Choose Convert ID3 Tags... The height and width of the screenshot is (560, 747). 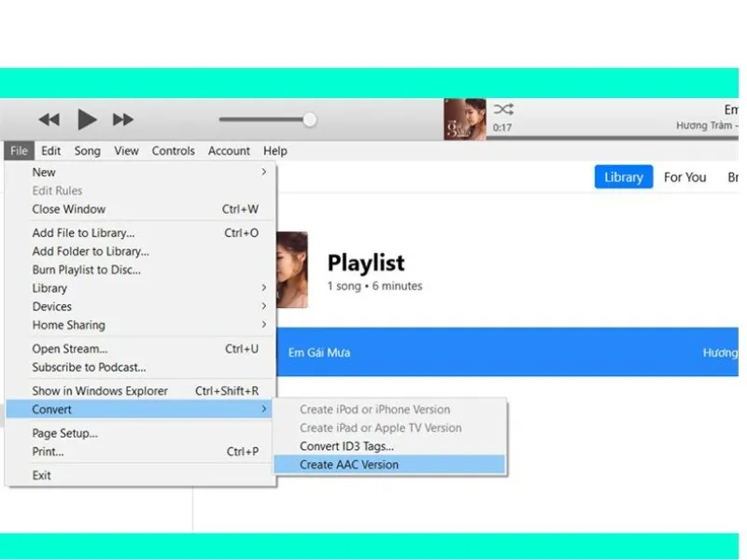389,446
